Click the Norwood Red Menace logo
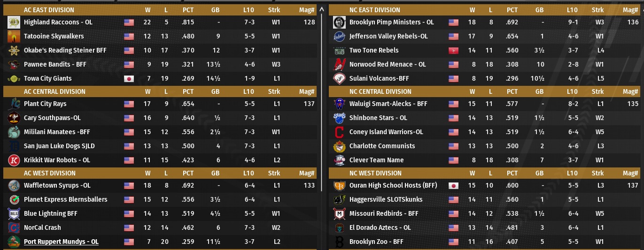The width and height of the screenshot is (644, 250). pos(339,64)
